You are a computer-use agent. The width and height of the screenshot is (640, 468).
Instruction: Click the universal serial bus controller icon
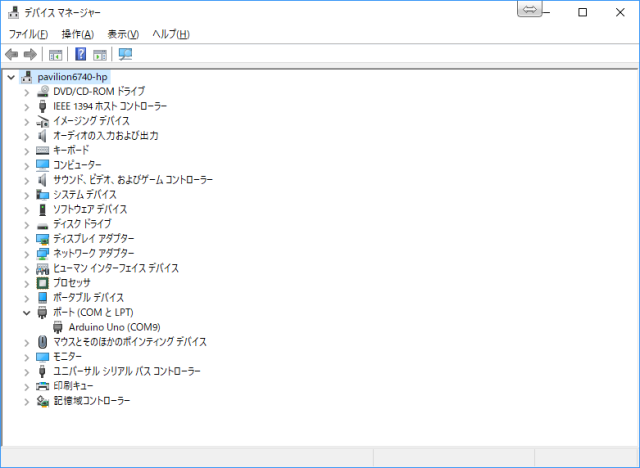[42, 371]
